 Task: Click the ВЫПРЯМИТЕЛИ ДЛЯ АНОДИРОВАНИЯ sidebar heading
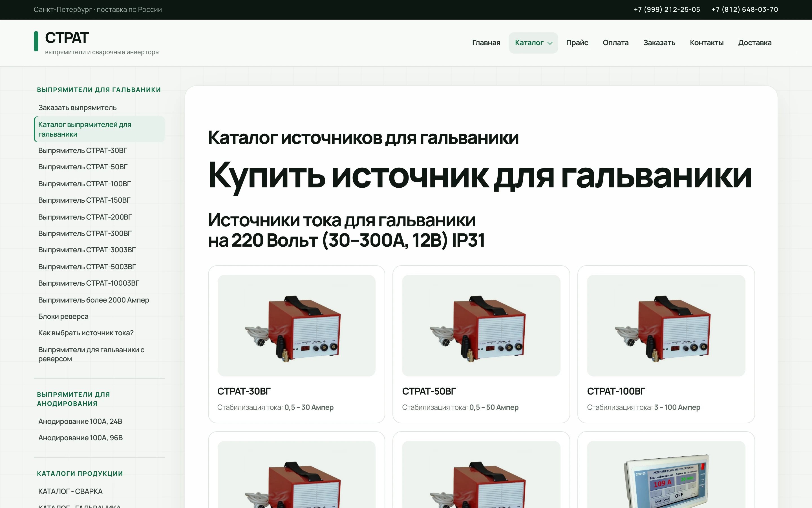point(74,399)
